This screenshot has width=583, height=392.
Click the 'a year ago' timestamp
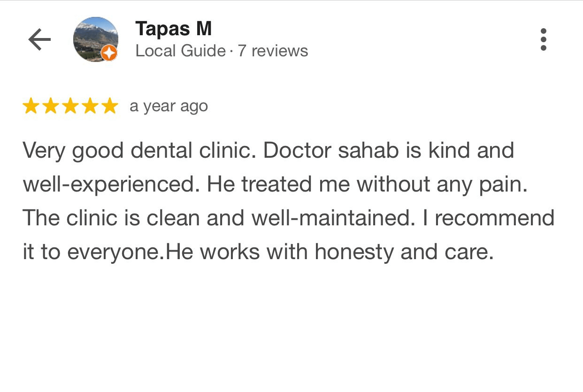click(169, 106)
